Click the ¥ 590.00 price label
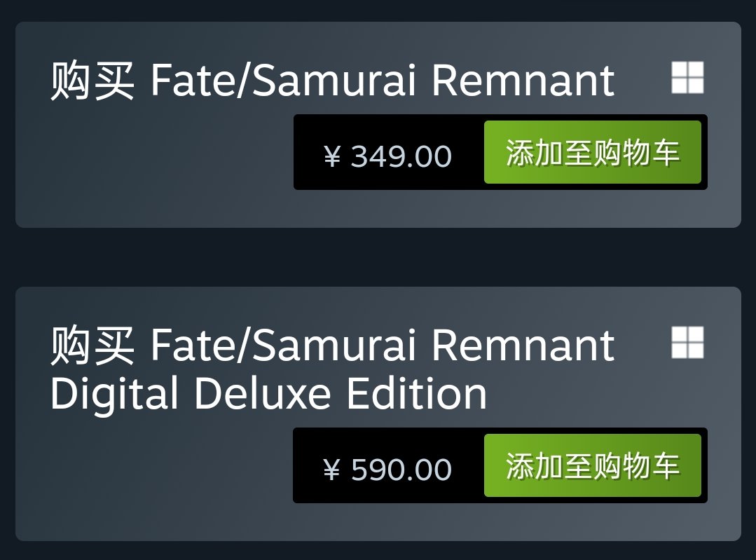Screen dimensions: 756x560 388,469
